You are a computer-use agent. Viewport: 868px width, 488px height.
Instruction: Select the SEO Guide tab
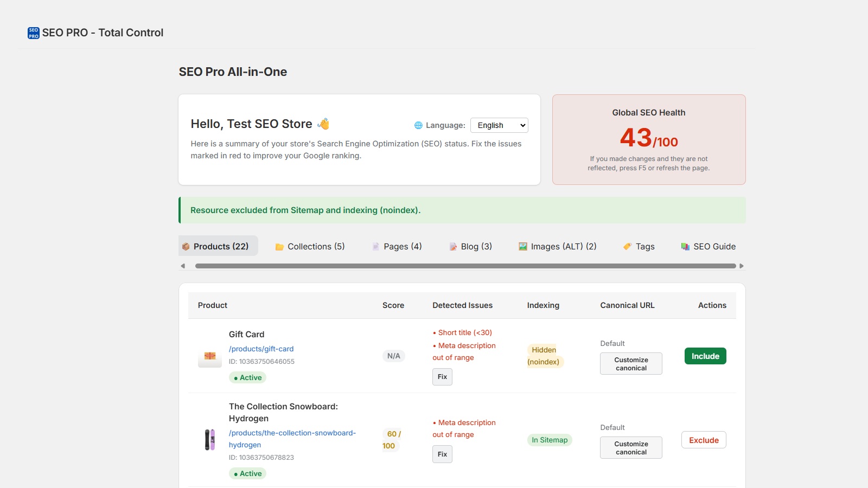point(708,246)
